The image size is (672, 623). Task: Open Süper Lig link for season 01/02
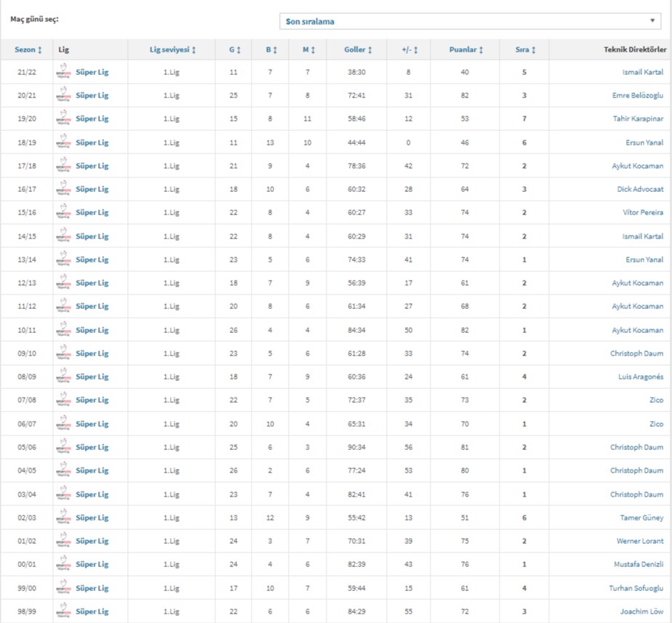[92, 541]
